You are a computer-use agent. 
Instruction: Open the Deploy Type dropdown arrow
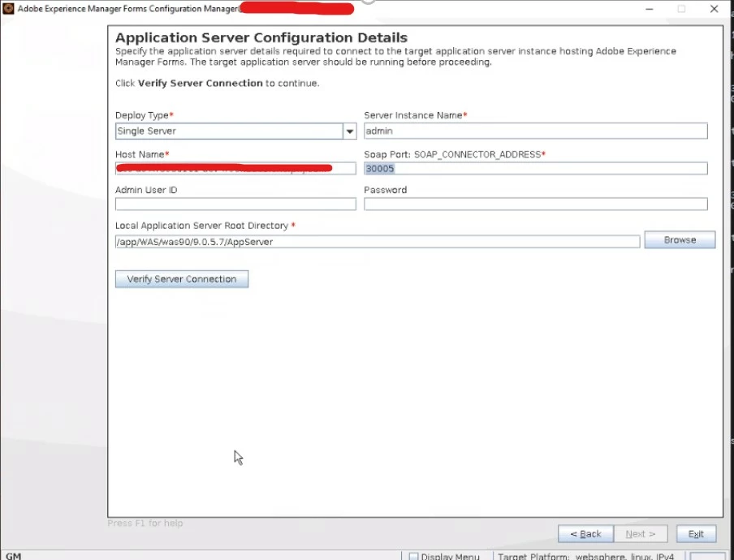(x=350, y=131)
